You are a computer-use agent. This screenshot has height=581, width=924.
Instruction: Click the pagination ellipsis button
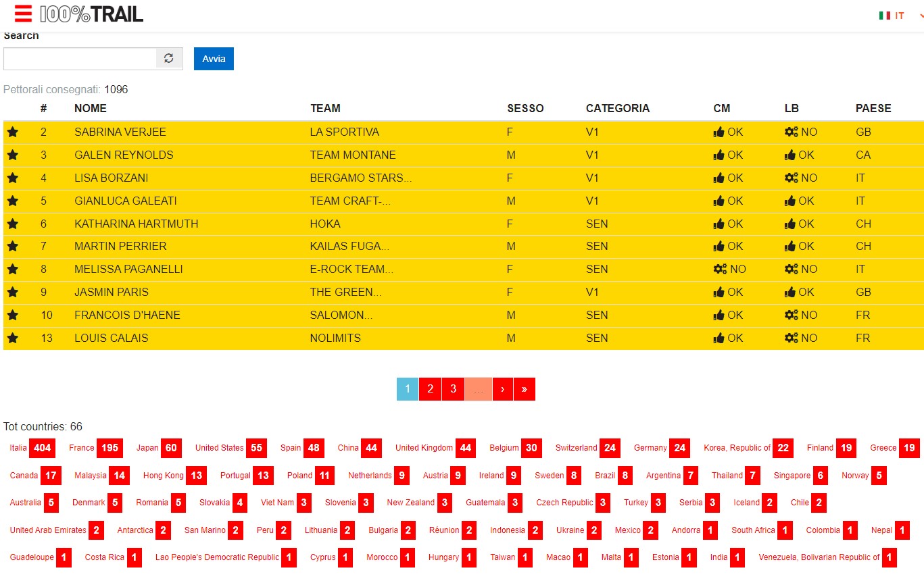[479, 389]
